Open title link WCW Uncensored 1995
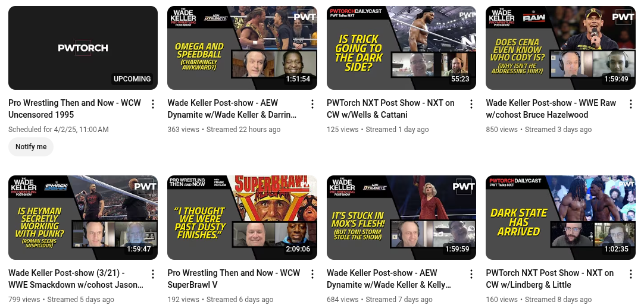The height and width of the screenshot is (305, 644). coord(75,109)
